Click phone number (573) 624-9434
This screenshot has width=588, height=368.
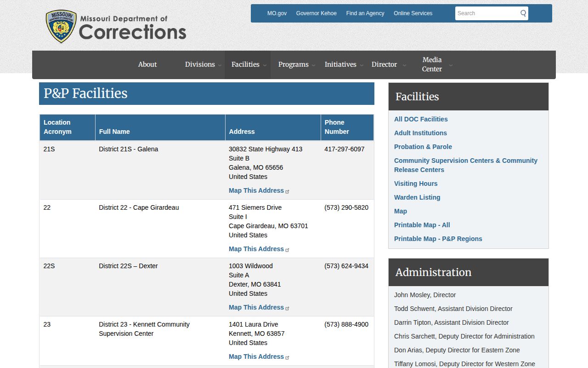click(x=346, y=266)
